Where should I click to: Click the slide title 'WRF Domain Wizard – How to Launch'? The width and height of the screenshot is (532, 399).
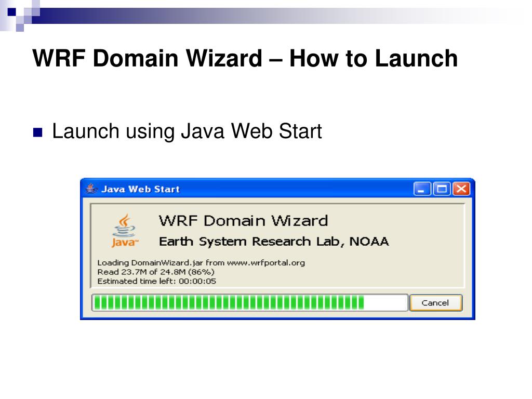pos(245,58)
